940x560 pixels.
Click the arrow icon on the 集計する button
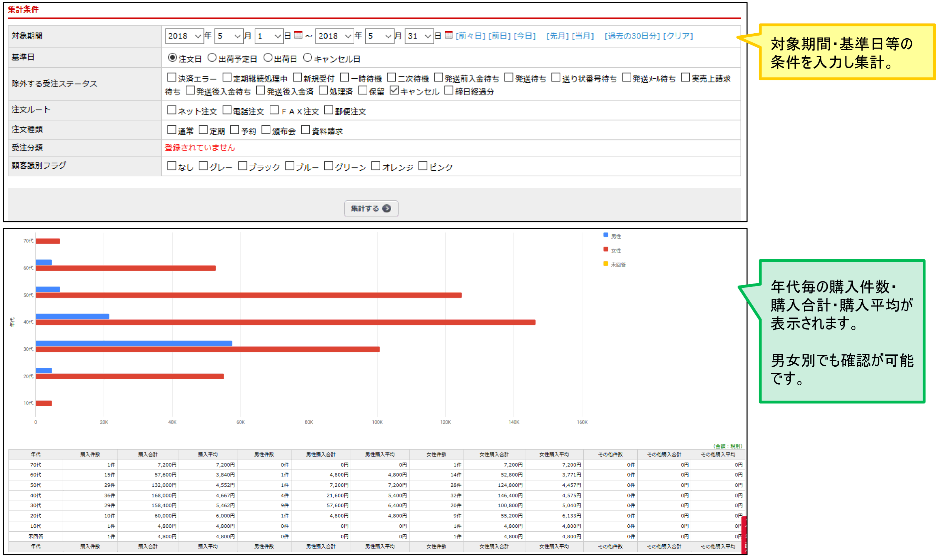(x=387, y=209)
